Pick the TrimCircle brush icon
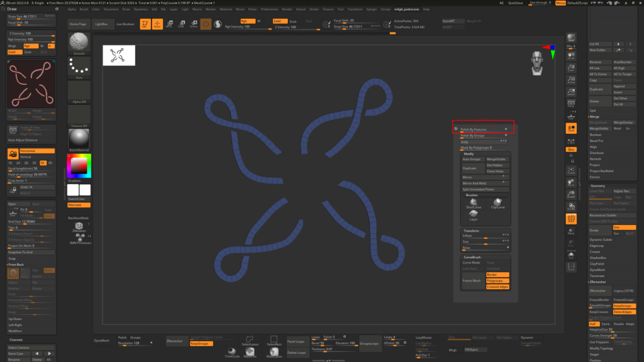 point(232,352)
